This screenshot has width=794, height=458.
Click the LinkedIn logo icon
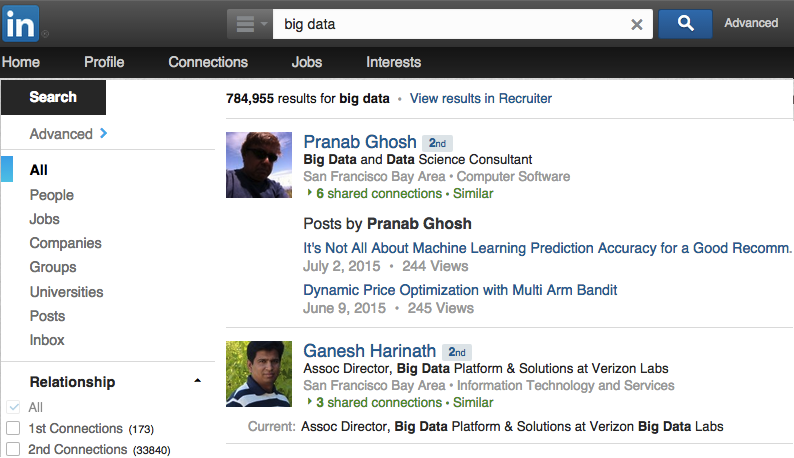[20, 22]
